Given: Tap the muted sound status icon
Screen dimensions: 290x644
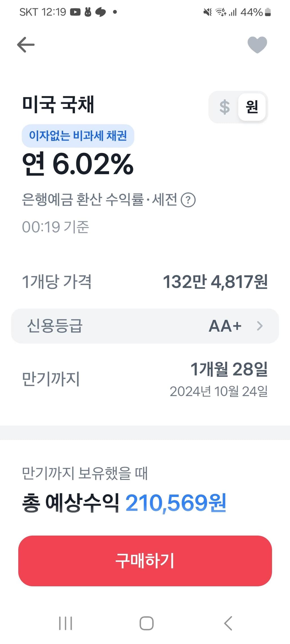Looking at the screenshot, I should 207,12.
